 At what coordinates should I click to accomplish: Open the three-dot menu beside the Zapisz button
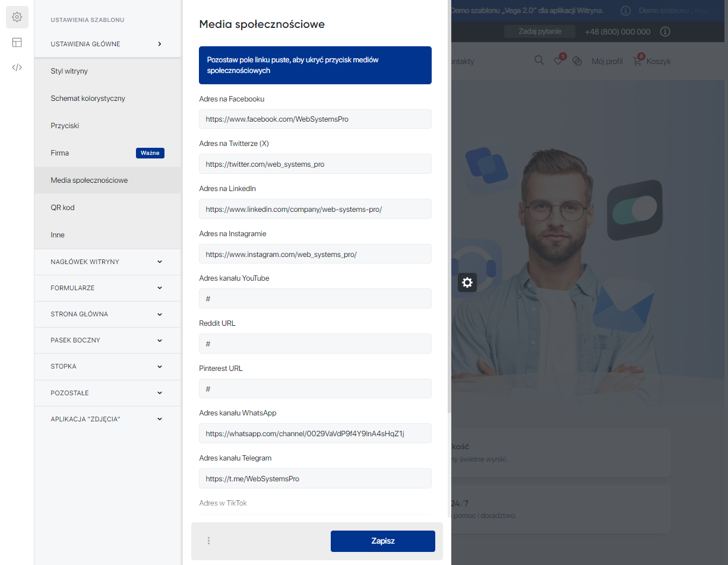point(208,541)
